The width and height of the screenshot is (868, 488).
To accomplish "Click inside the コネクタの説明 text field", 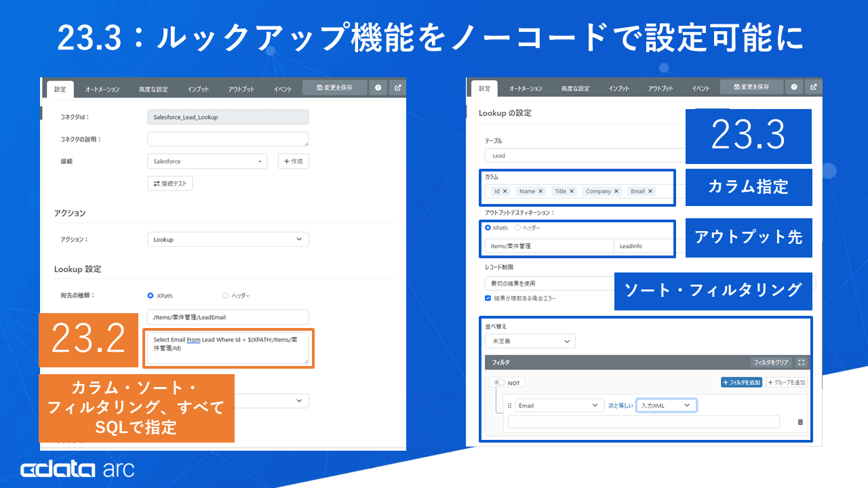I will click(228, 140).
